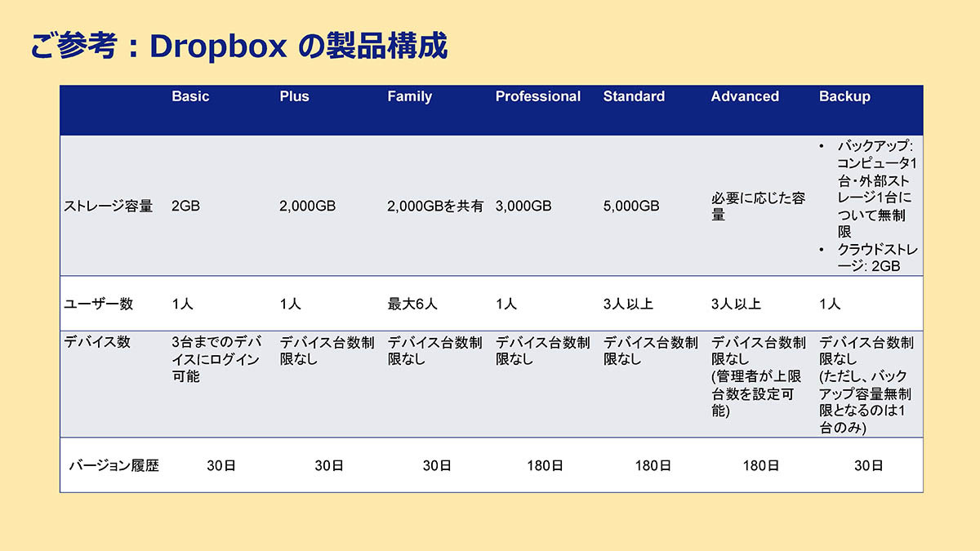Click '180日' in the Advanced column
The image size is (980, 551).
[x=760, y=466]
